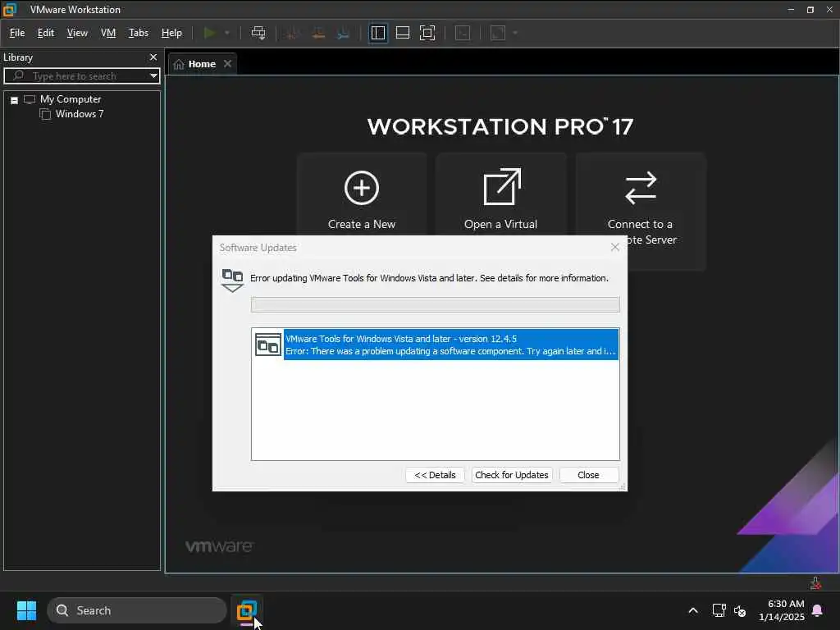Viewport: 840px width, 630px height.
Task: Click the VMware Tools entry icon
Action: pos(268,345)
